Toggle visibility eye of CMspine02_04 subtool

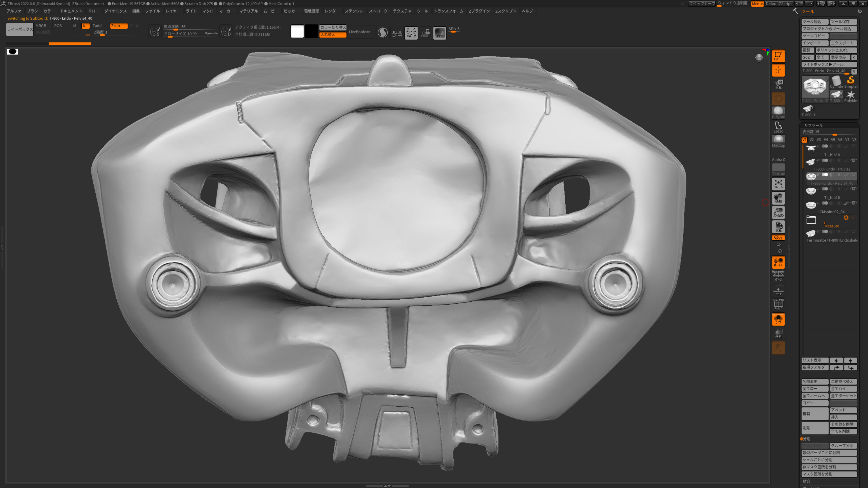click(854, 203)
